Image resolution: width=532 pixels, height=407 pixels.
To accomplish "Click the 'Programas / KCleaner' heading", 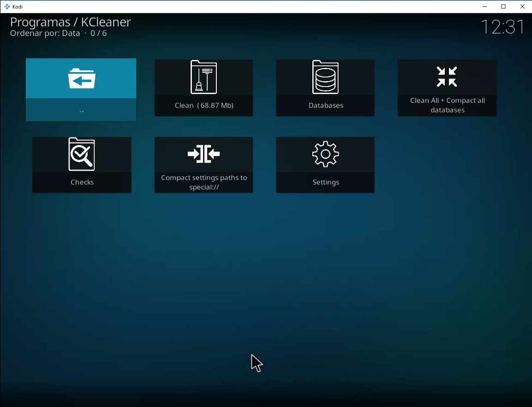I will [x=70, y=22].
